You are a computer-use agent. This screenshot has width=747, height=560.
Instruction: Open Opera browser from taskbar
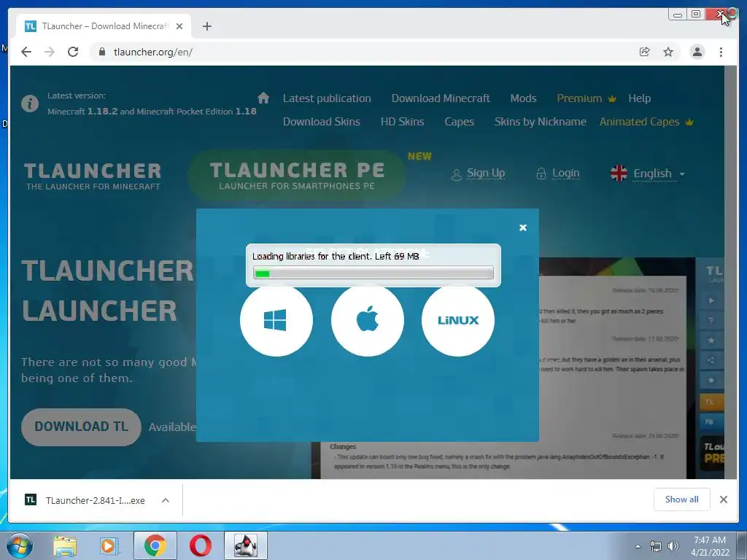[x=201, y=545]
